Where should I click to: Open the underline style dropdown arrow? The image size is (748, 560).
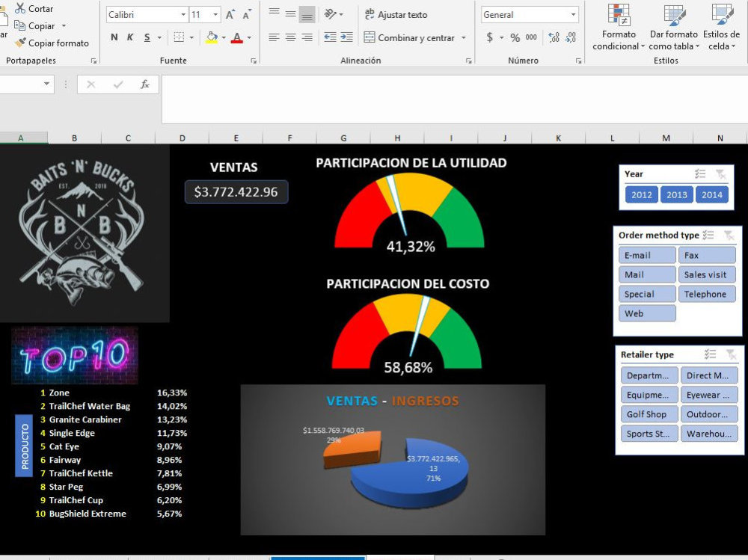click(159, 37)
